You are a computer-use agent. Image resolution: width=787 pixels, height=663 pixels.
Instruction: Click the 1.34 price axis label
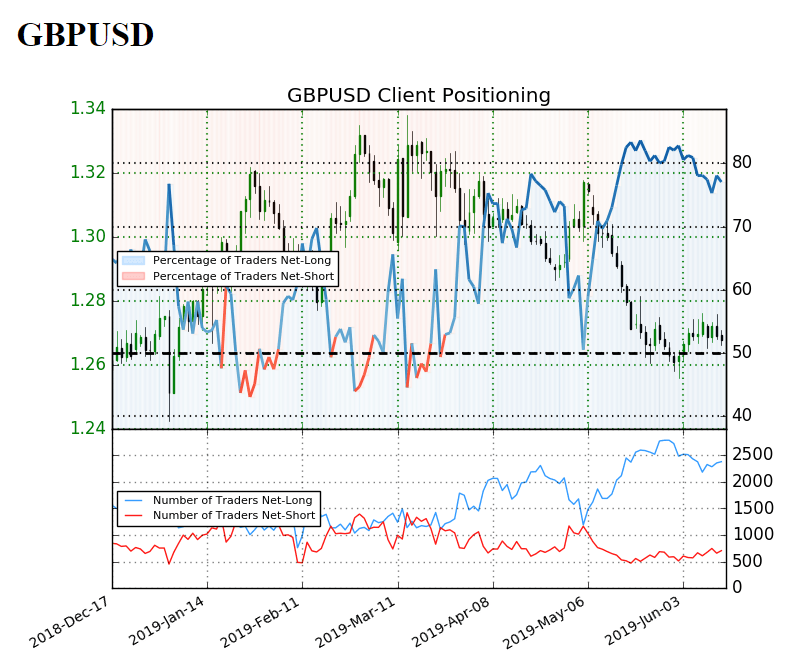[88, 108]
